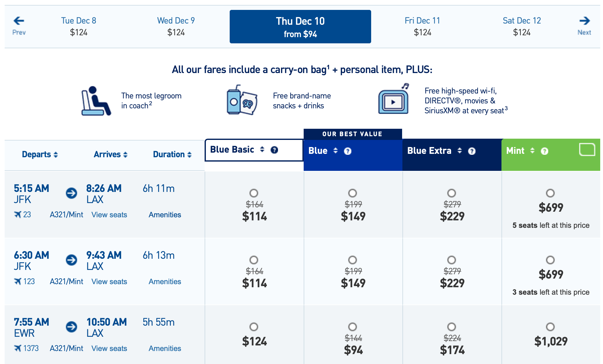
Task: Toggle the Blue Extra column sort arrows
Action: click(x=460, y=151)
